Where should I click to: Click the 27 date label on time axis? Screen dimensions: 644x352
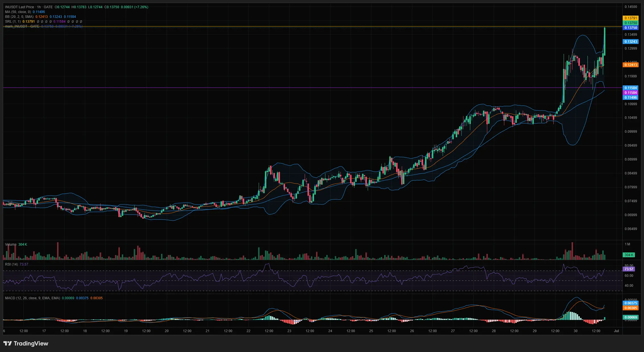coord(453,331)
